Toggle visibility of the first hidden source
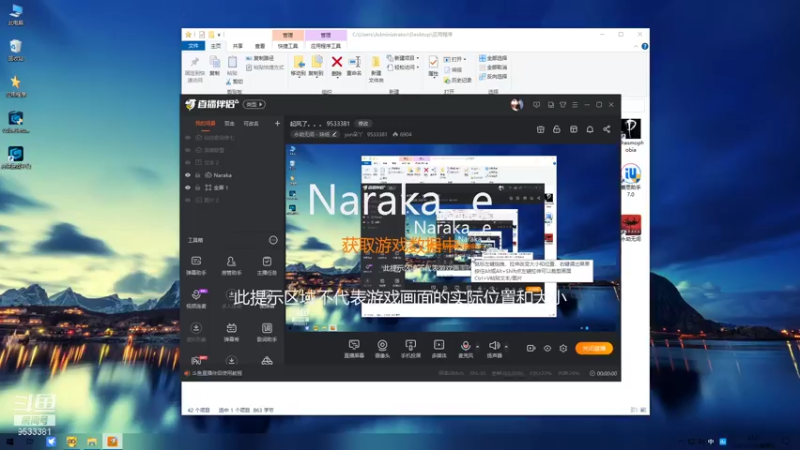The height and width of the screenshot is (450, 800). pyautogui.click(x=188, y=138)
